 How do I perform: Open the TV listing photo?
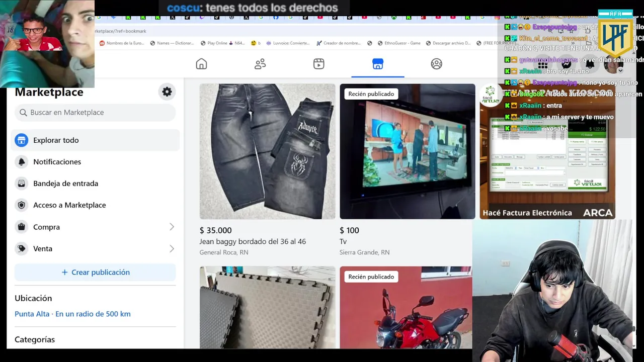[x=407, y=151]
